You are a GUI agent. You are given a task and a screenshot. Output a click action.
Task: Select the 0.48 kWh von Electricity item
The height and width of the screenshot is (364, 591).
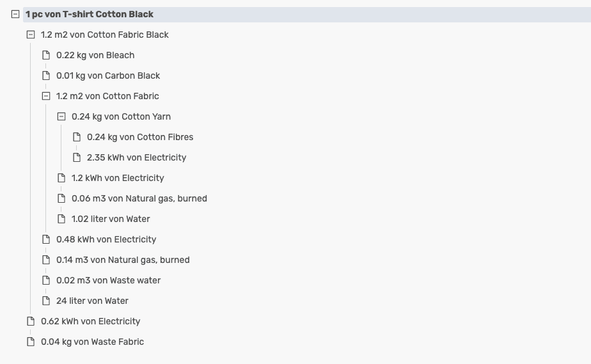(106, 239)
